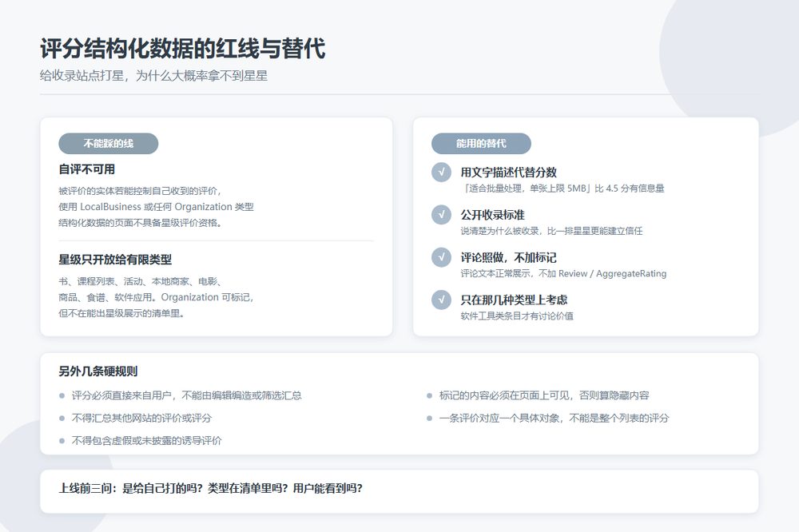
Task: Click the line 商品、食谱、软件应用。Organization 可标记，
Action: 156,297
